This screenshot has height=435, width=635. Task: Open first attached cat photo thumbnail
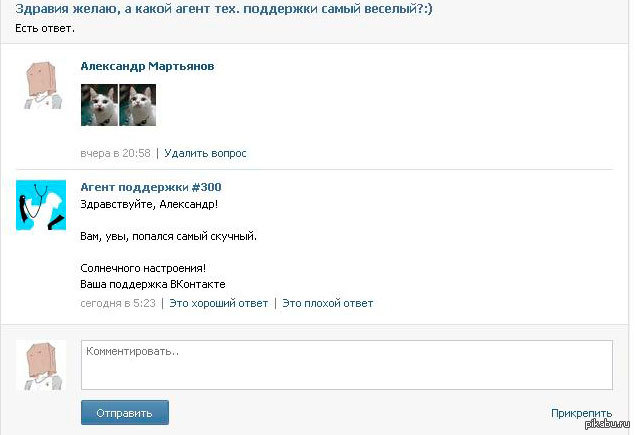[99, 105]
